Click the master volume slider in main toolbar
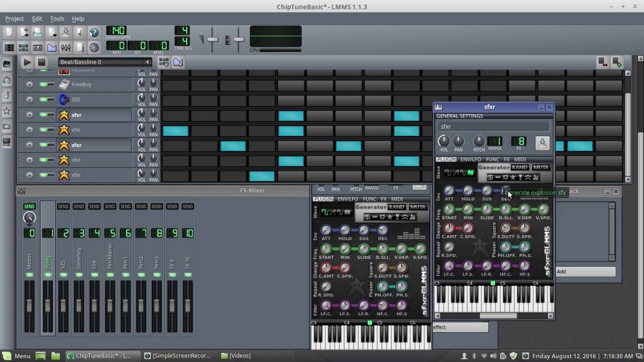 pos(212,39)
